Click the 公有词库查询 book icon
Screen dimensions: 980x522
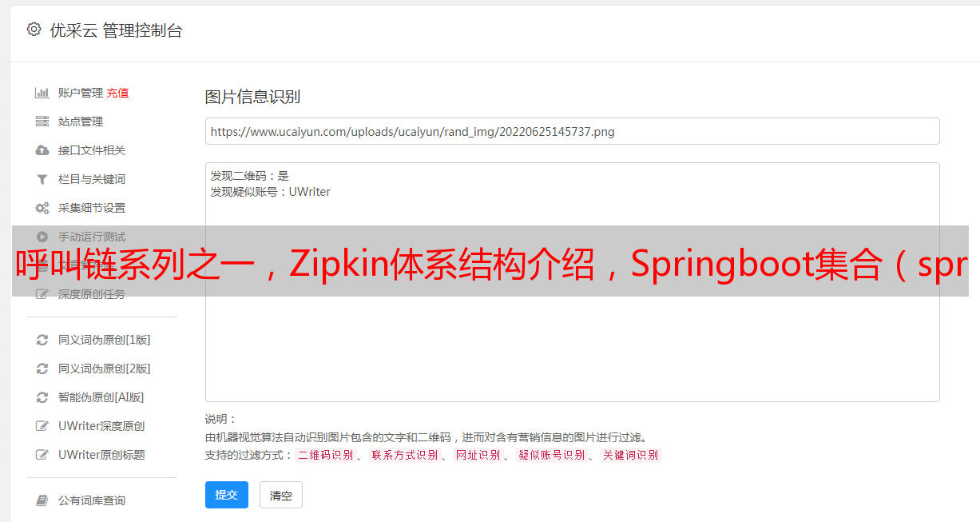pos(42,500)
